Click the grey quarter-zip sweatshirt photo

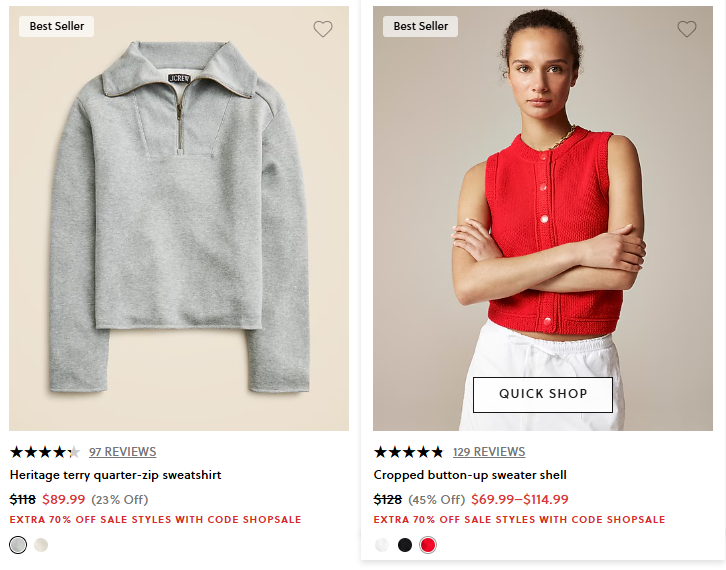click(179, 220)
